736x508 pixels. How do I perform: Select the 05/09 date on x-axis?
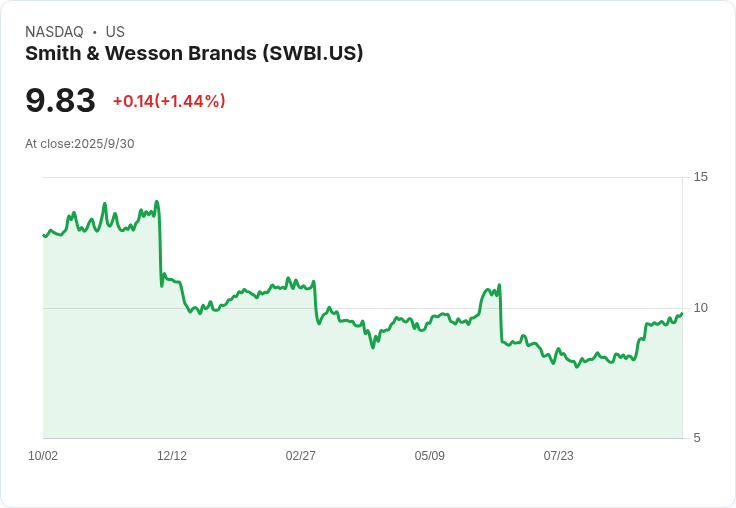coord(430,456)
